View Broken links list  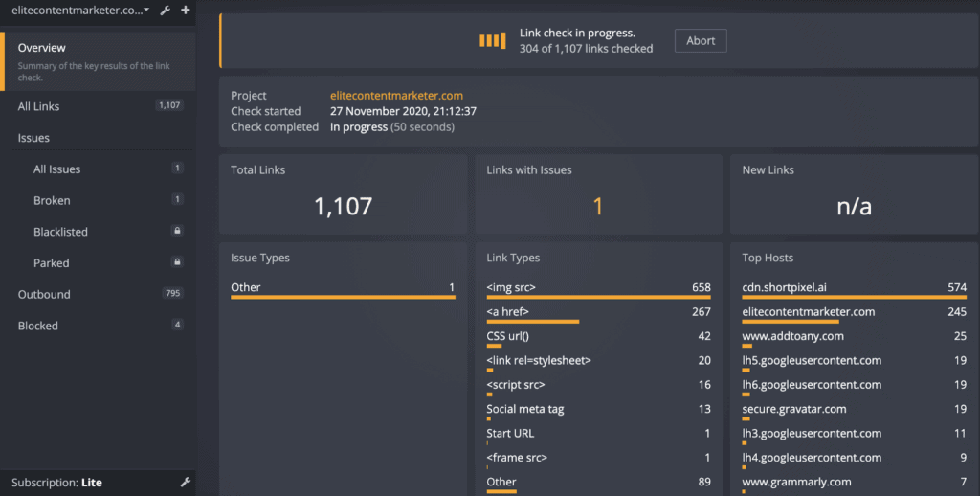[52, 200]
